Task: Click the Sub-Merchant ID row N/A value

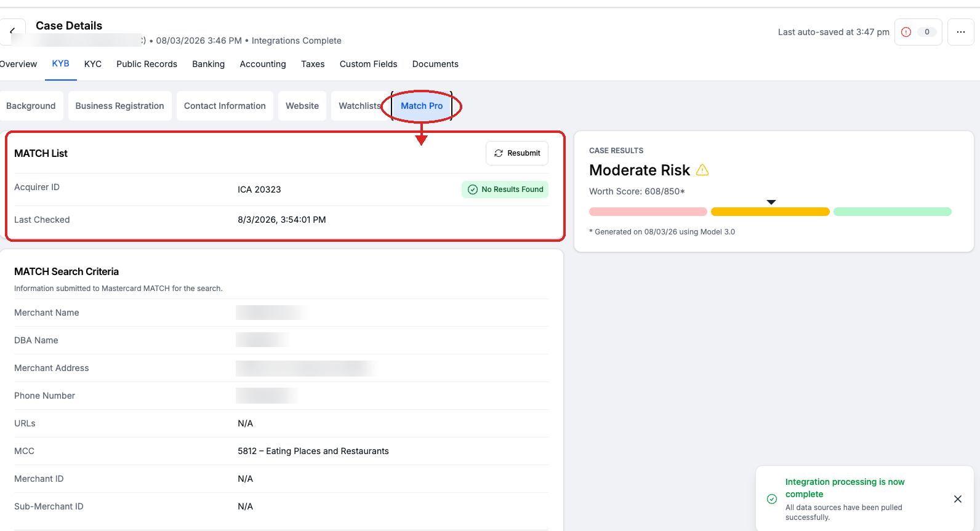Action: click(246, 506)
